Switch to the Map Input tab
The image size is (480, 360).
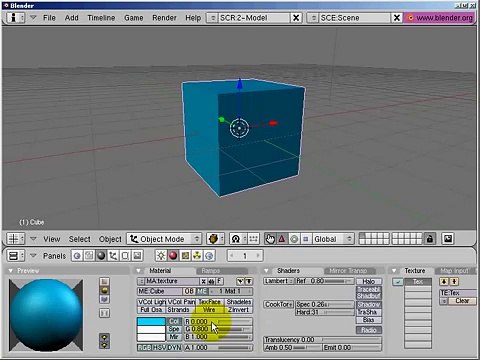455,271
